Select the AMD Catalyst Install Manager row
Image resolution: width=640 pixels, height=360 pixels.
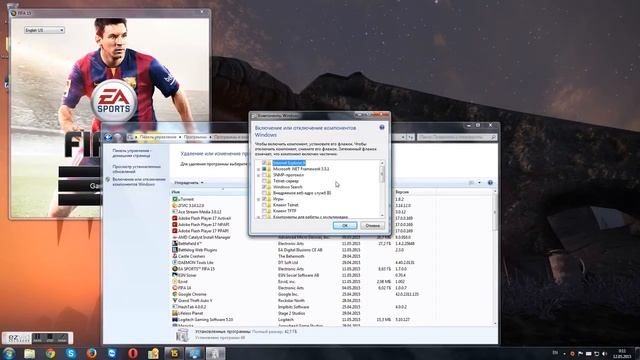pyautogui.click(x=333, y=237)
